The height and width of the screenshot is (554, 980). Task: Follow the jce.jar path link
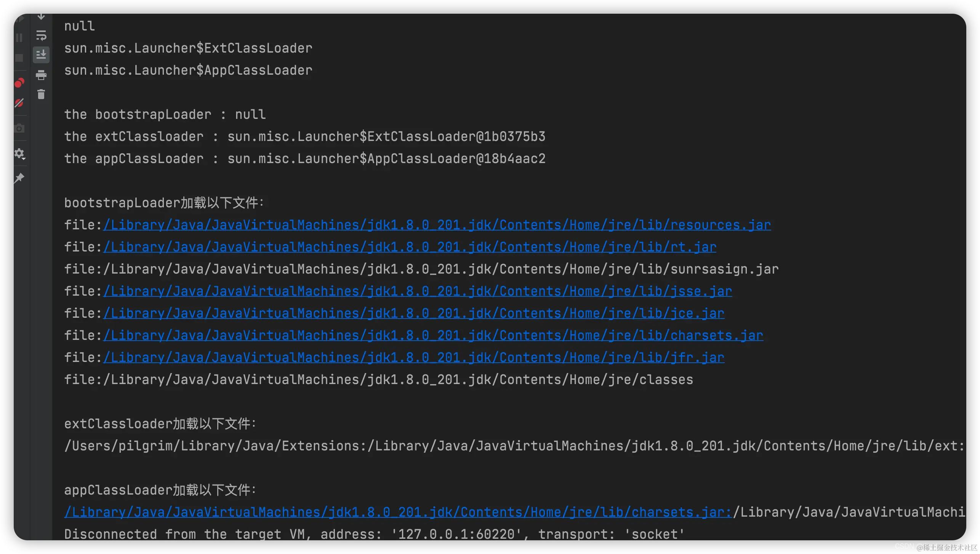tap(413, 313)
